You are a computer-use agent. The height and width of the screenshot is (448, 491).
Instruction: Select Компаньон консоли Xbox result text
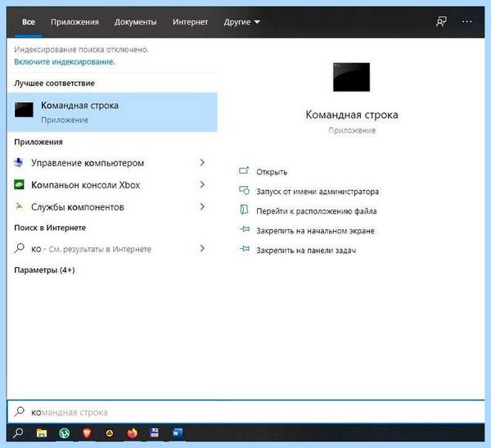pos(85,185)
